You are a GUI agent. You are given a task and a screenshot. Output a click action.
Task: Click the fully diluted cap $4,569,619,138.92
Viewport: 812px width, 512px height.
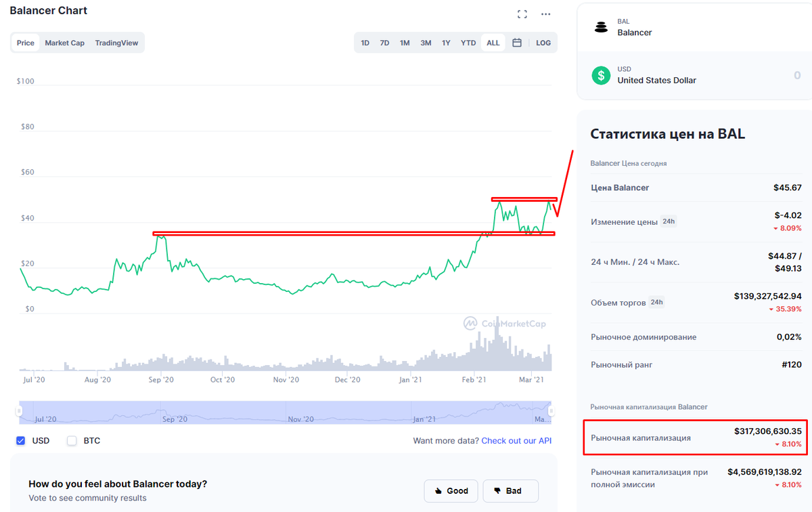point(765,471)
